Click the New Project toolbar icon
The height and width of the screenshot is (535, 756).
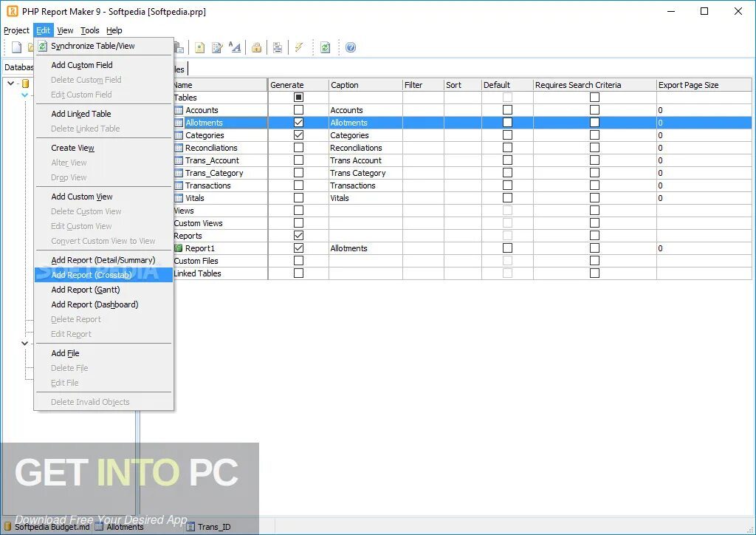coord(16,47)
